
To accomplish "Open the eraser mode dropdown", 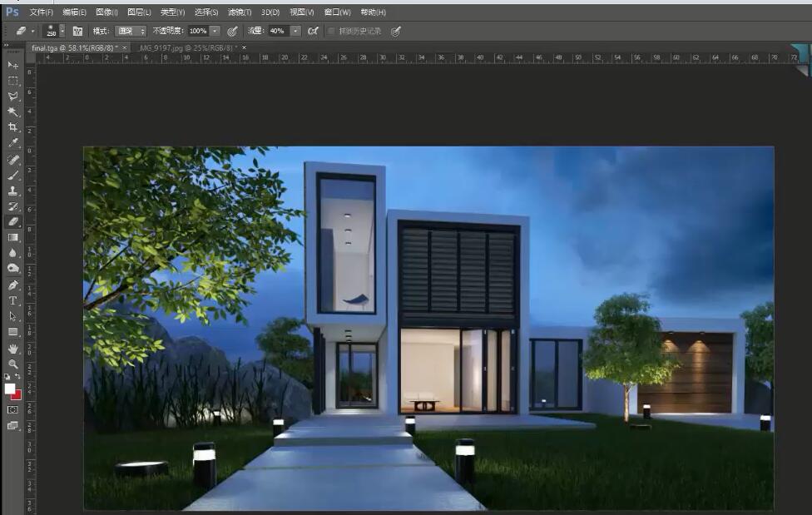I will 131,31.
